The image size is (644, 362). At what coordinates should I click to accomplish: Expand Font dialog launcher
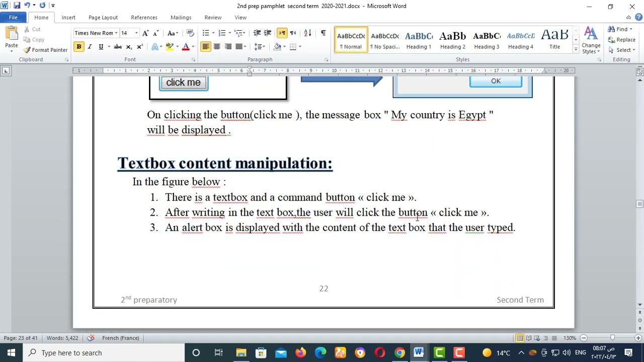[193, 60]
